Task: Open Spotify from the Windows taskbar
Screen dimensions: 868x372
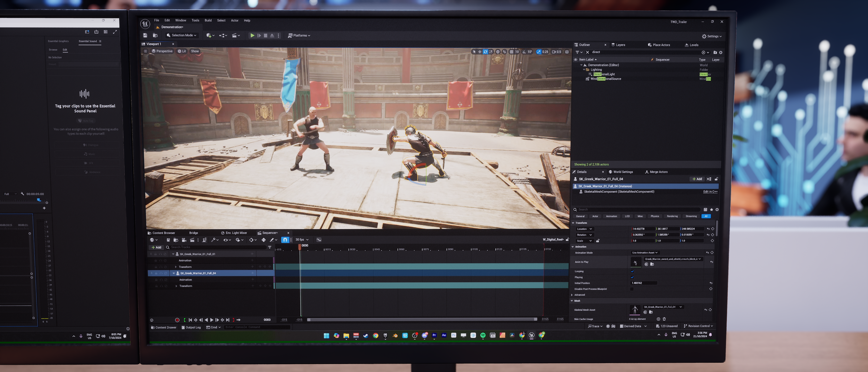Action: click(x=483, y=335)
